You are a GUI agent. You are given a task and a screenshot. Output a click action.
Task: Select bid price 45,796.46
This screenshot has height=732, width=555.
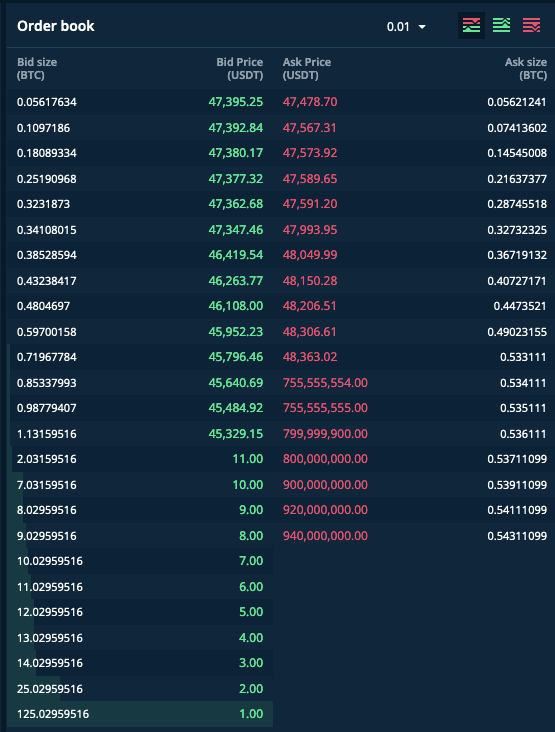tap(236, 357)
